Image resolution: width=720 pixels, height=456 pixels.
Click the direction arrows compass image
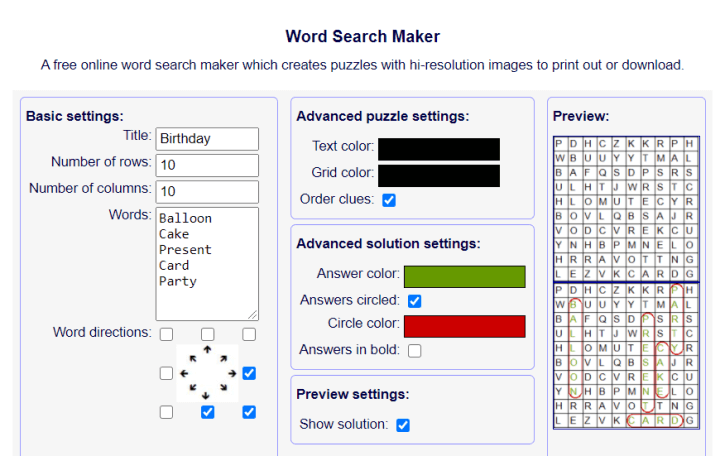coord(208,373)
